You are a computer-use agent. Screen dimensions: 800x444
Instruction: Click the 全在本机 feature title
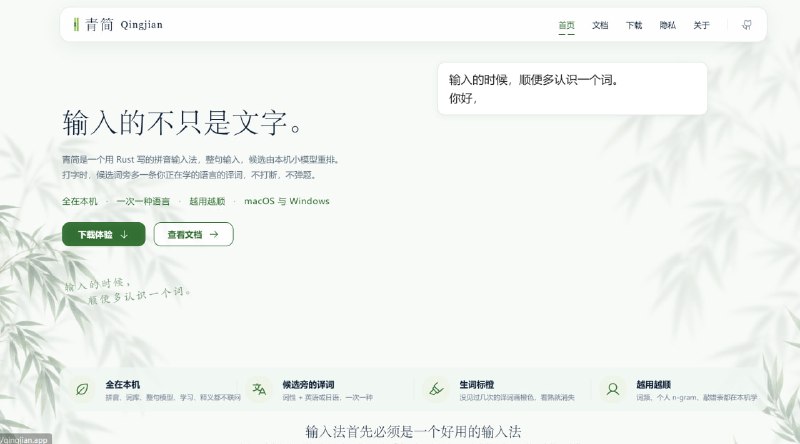(122, 384)
